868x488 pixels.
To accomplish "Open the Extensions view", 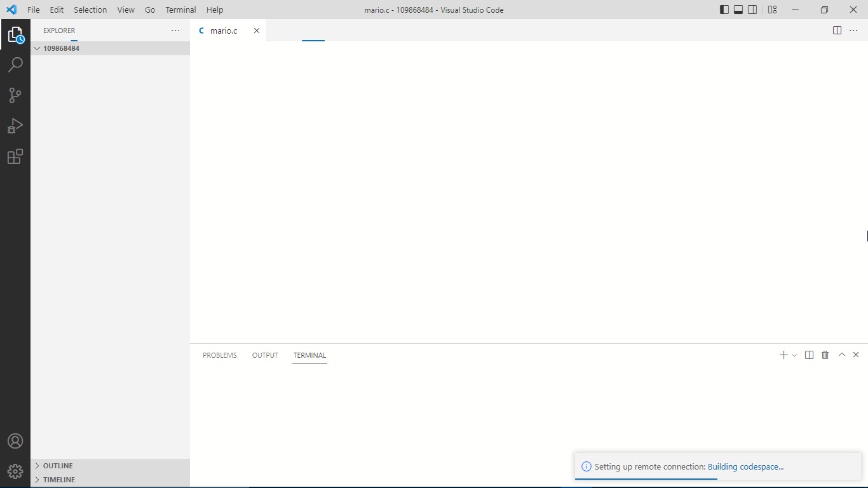I will [15, 156].
